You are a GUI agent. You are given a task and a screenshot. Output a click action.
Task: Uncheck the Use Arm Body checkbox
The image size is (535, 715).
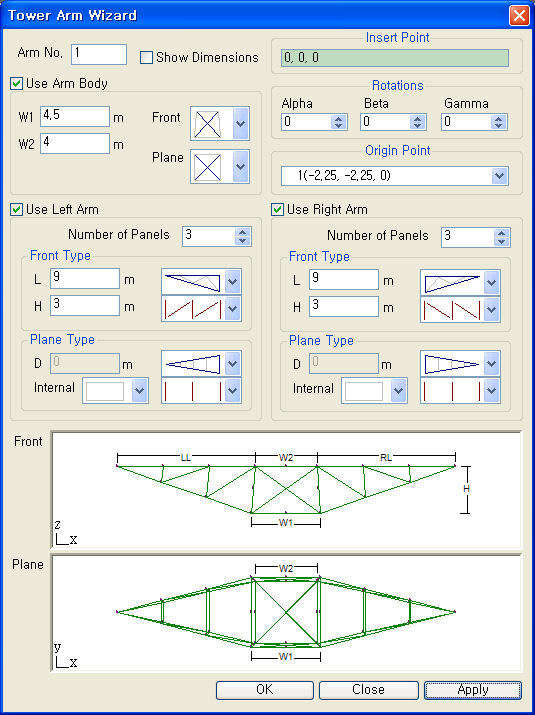point(16,83)
